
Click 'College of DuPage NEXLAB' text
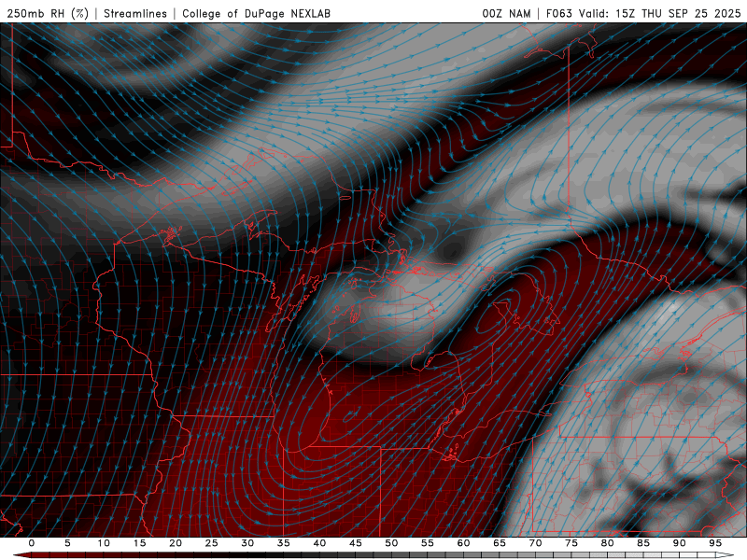[x=256, y=14]
